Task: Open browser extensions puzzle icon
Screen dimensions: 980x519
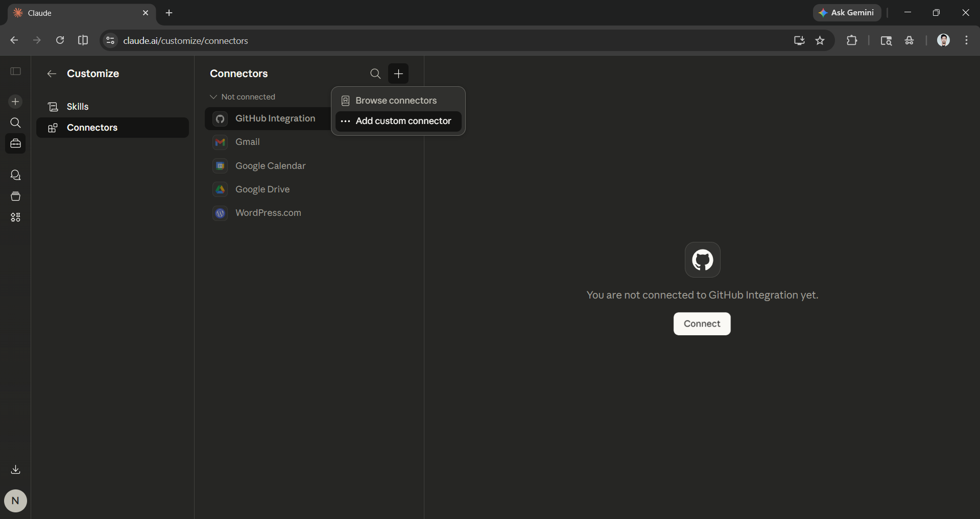Action: 852,40
